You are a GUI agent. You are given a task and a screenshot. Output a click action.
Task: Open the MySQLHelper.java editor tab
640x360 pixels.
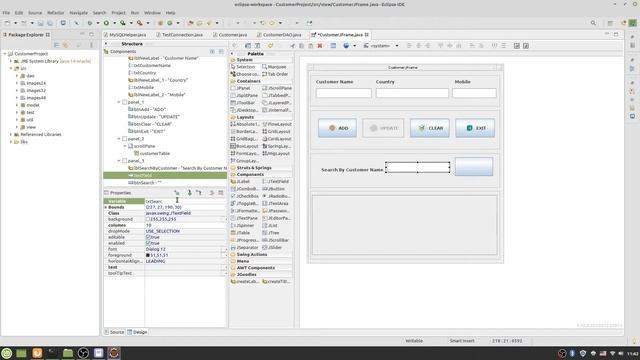click(127, 35)
